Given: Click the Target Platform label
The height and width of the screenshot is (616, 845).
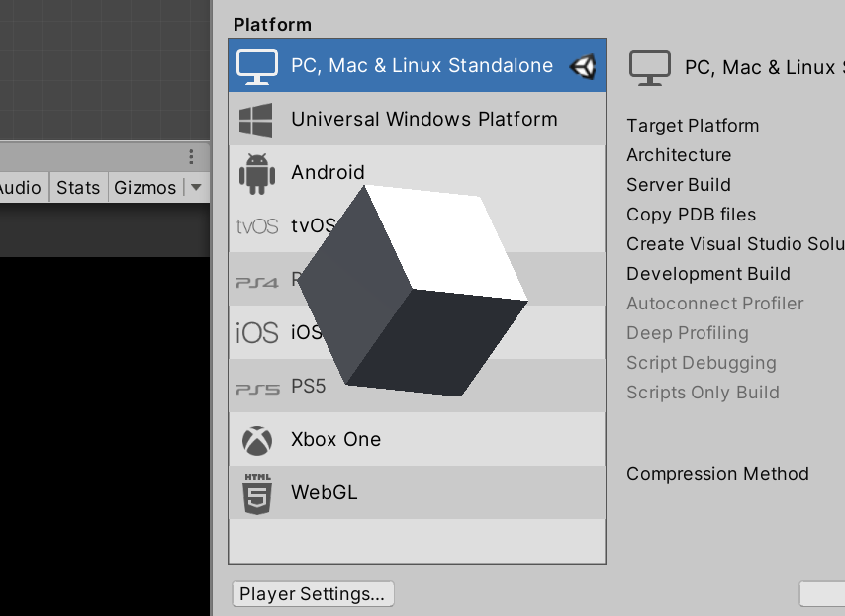Looking at the screenshot, I should tap(693, 126).
